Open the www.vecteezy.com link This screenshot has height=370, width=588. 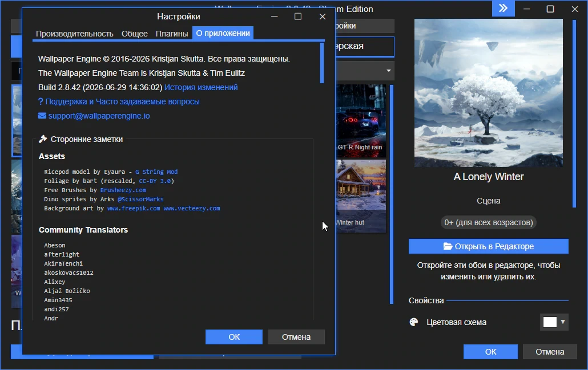pos(192,208)
